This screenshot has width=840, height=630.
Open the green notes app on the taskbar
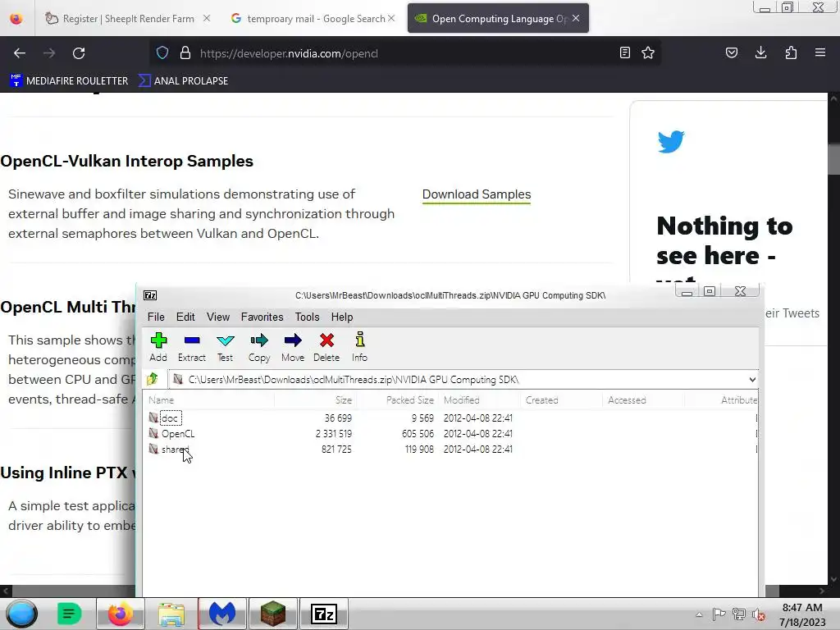[x=70, y=614]
